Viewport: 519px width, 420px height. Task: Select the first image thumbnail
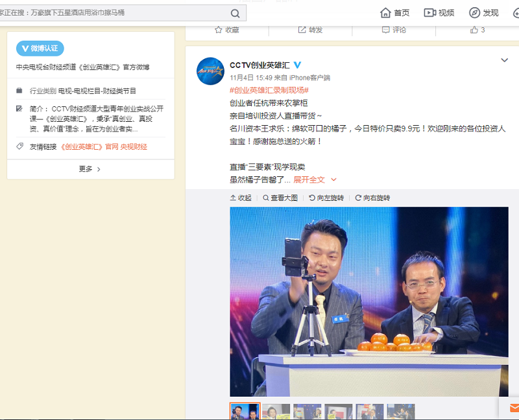click(245, 412)
